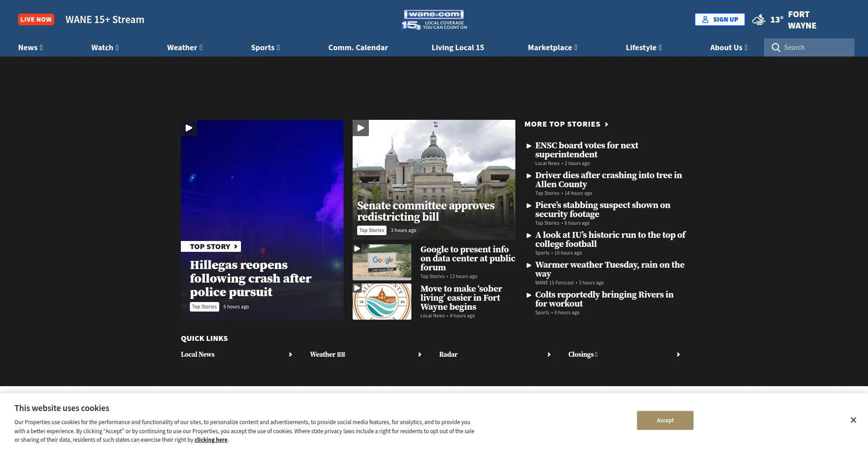868x449 pixels.
Task: Accept the website cookies
Action: [665, 420]
